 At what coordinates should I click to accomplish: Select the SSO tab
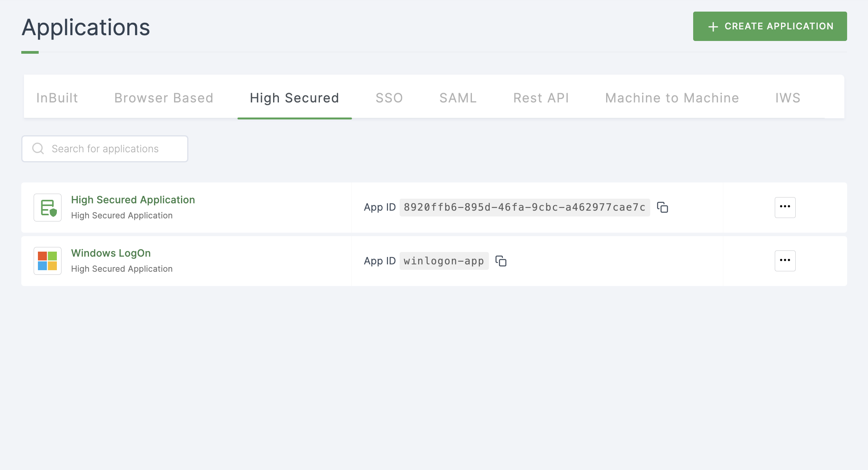(389, 98)
